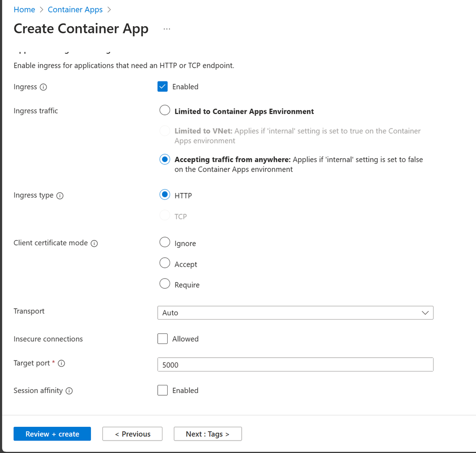Click the Client certificate mode info icon
This screenshot has height=453, width=476.
point(94,243)
